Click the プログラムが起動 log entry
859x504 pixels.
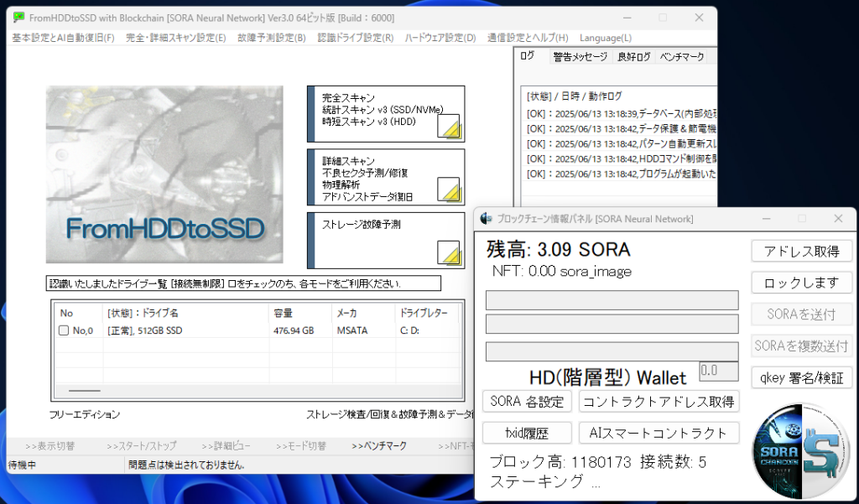coord(622,174)
